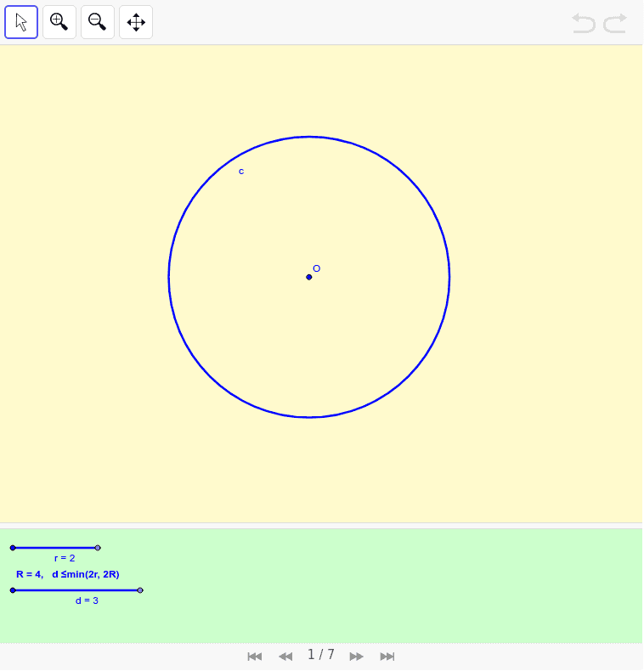Screen dimensions: 644x671
Task: Click the left endpoint of d segment
Action: pyautogui.click(x=13, y=590)
